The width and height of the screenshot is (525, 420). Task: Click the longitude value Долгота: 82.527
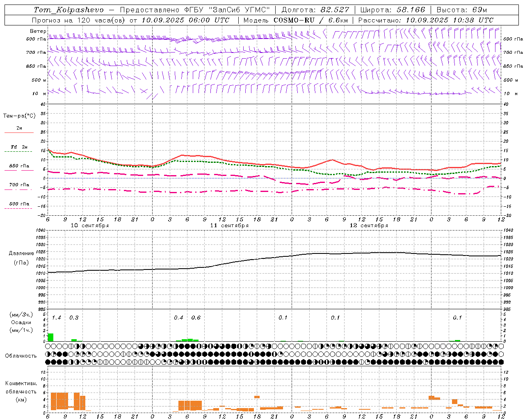[x=315, y=10]
